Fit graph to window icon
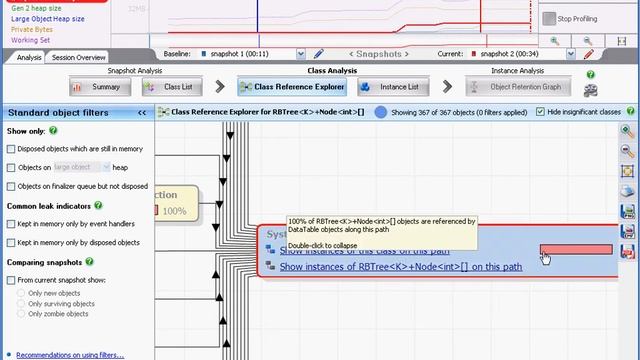Viewport: 640px width, 360px height. point(627,171)
